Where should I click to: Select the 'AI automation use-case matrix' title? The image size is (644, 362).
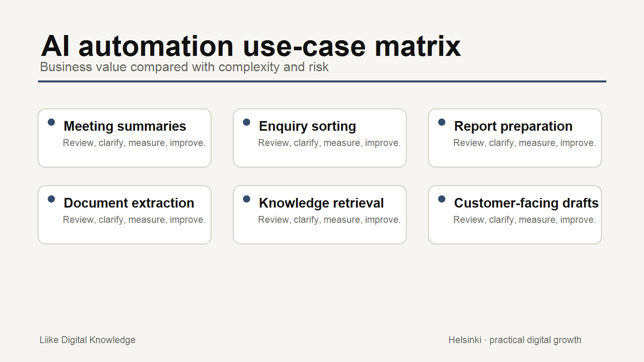coord(251,46)
